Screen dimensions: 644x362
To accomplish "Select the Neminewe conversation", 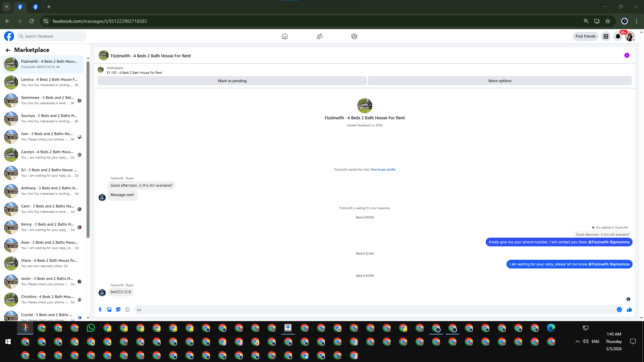I will 43,101.
